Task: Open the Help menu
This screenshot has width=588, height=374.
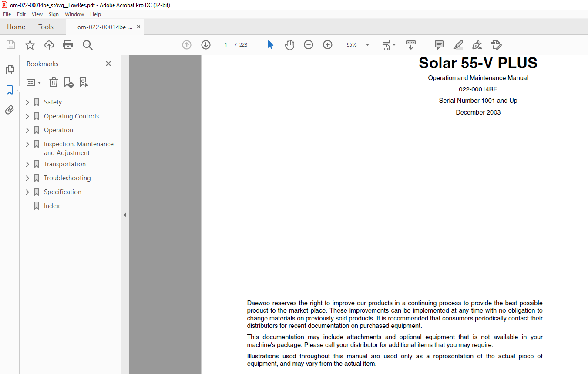Action: pos(95,14)
